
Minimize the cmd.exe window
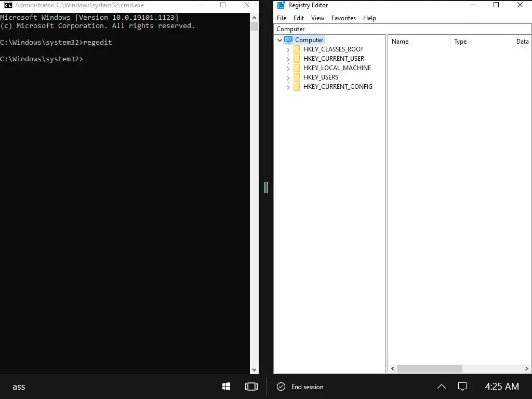(x=200, y=5)
